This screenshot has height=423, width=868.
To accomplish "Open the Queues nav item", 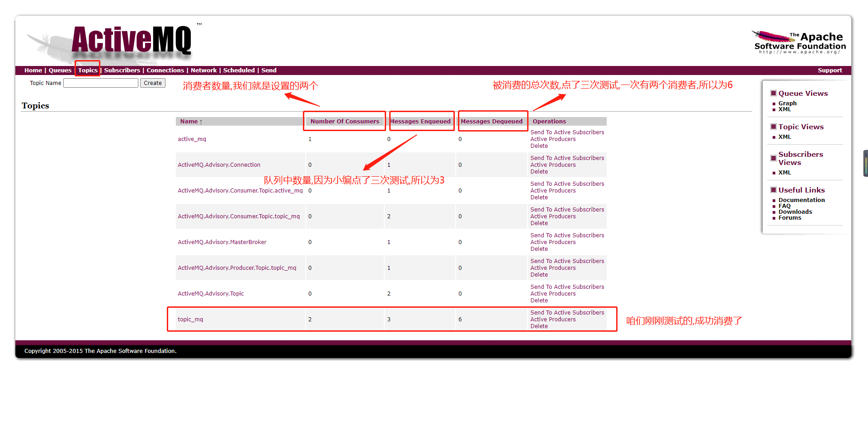I will [60, 70].
